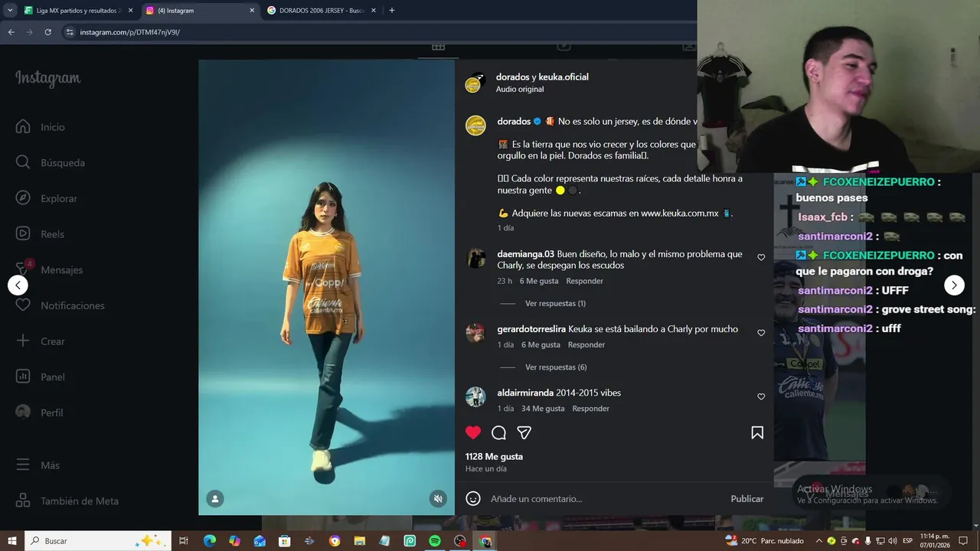Reply to aldairmiranda's comment

tap(591, 409)
